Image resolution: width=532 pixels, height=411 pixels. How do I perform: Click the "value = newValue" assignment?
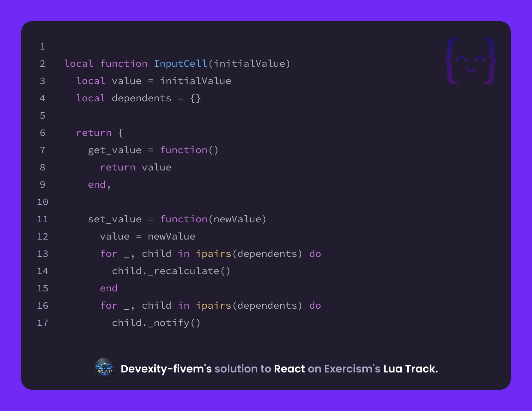coord(148,236)
